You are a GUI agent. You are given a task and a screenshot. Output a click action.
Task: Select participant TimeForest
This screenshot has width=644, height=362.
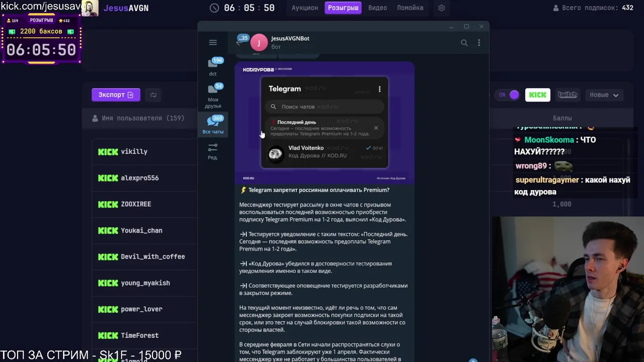pyautogui.click(x=140, y=335)
